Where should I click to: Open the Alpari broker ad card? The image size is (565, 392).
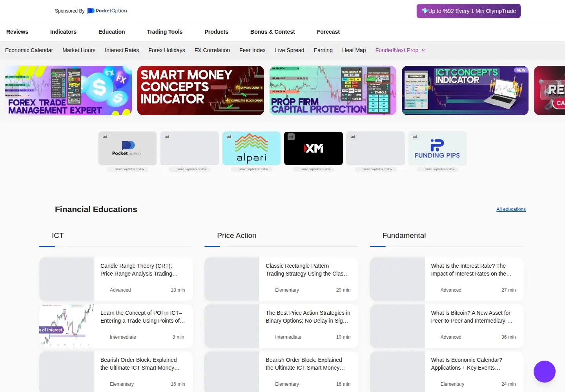pos(252,148)
